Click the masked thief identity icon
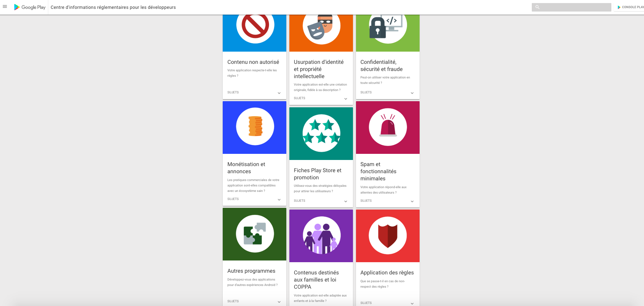The image size is (644, 306). 321,26
